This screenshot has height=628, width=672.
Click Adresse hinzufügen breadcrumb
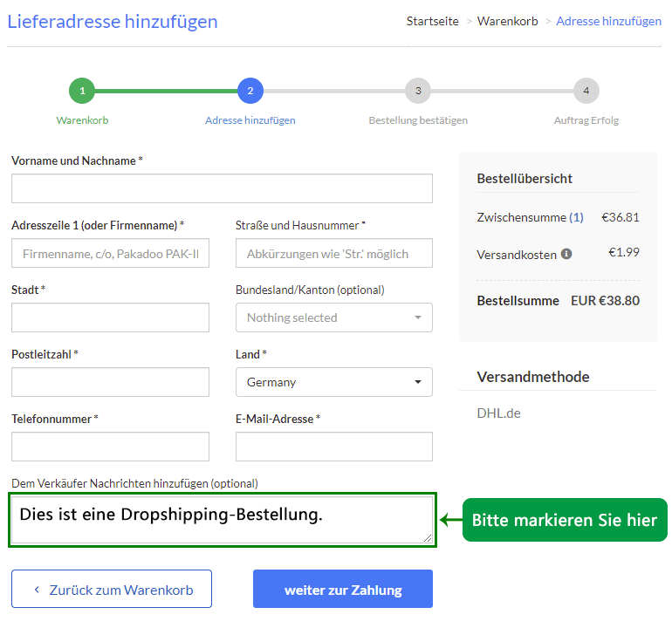(x=608, y=21)
